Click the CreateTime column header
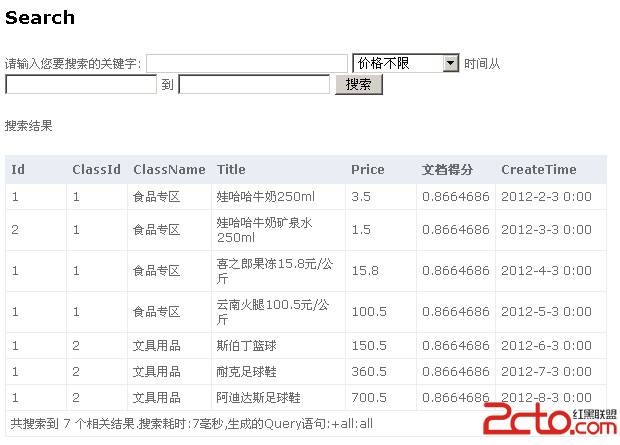 pos(539,170)
